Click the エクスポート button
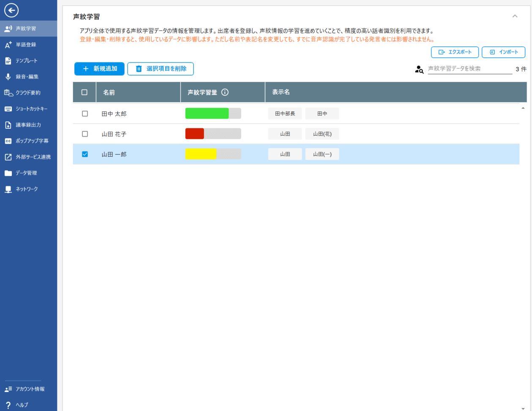This screenshot has height=411, width=532. [x=455, y=52]
